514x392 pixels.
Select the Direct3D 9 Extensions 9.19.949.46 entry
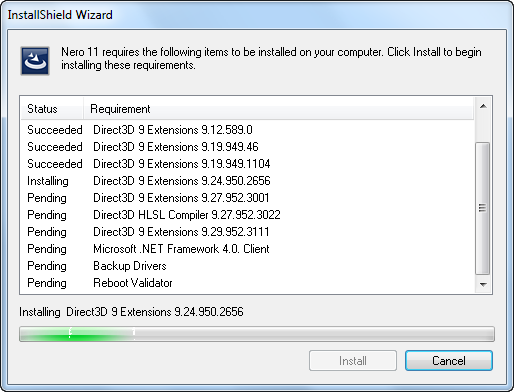pyautogui.click(x=247, y=147)
